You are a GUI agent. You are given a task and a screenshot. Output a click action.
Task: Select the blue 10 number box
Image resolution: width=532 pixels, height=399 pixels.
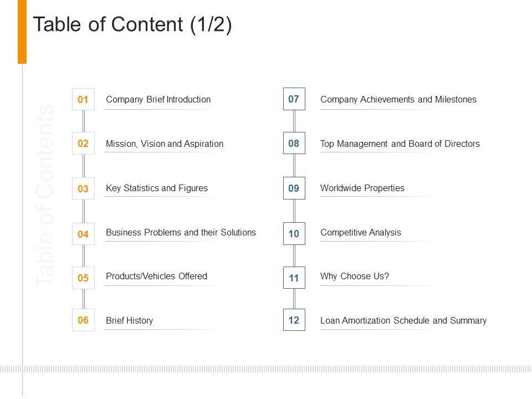pyautogui.click(x=294, y=234)
